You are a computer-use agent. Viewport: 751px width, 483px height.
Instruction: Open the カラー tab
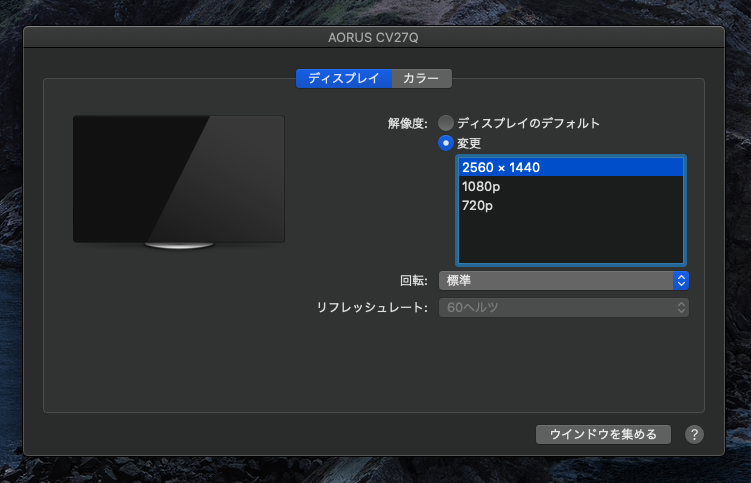click(421, 78)
